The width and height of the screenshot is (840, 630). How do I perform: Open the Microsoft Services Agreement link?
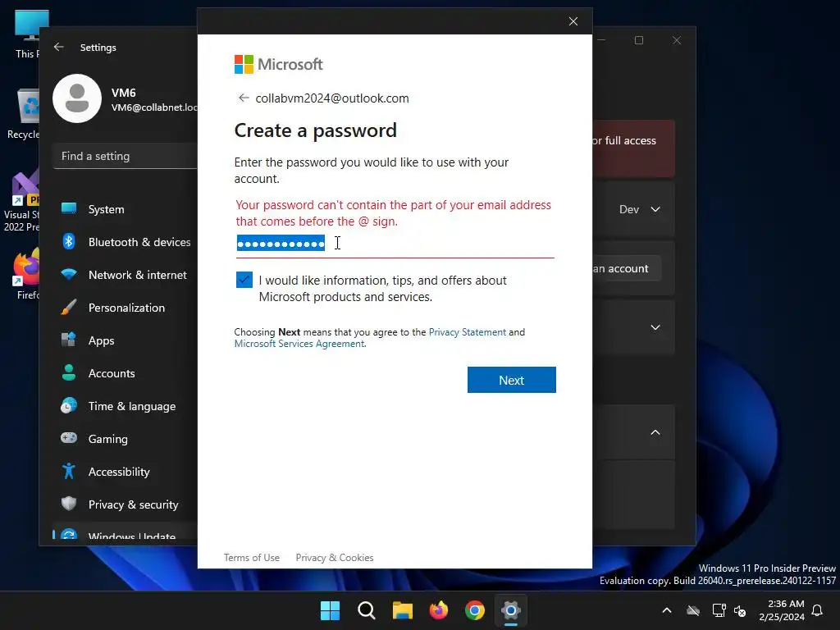point(299,344)
